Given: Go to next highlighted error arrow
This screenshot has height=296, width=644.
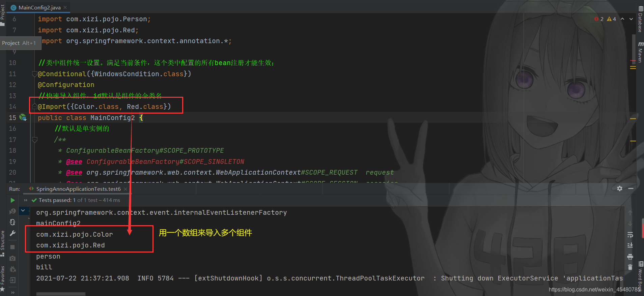Looking at the screenshot, I should point(631,19).
